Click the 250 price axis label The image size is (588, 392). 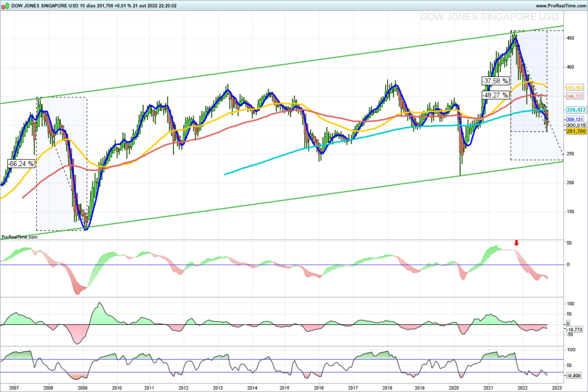pos(570,154)
